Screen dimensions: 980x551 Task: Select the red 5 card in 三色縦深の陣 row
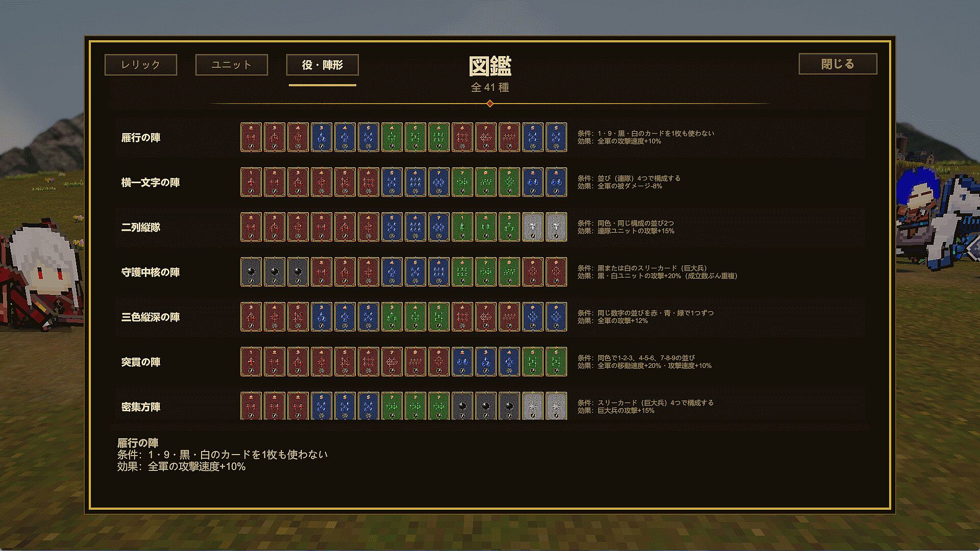click(298, 317)
